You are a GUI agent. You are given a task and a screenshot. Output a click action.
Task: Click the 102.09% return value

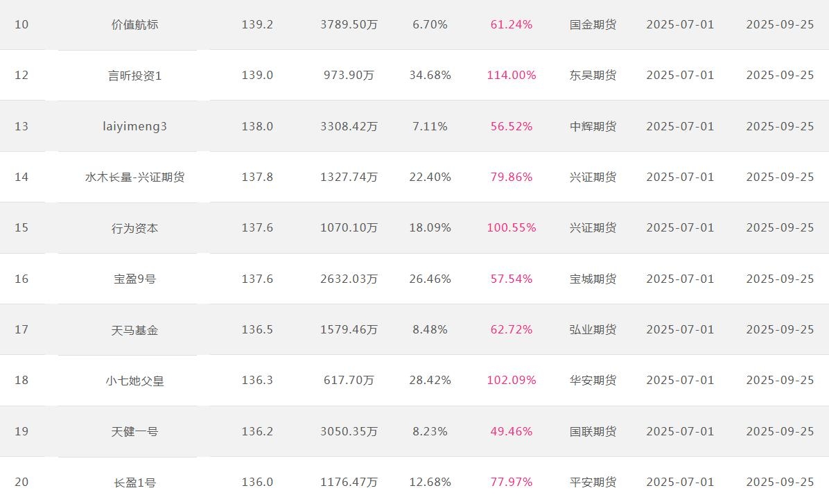tap(512, 380)
